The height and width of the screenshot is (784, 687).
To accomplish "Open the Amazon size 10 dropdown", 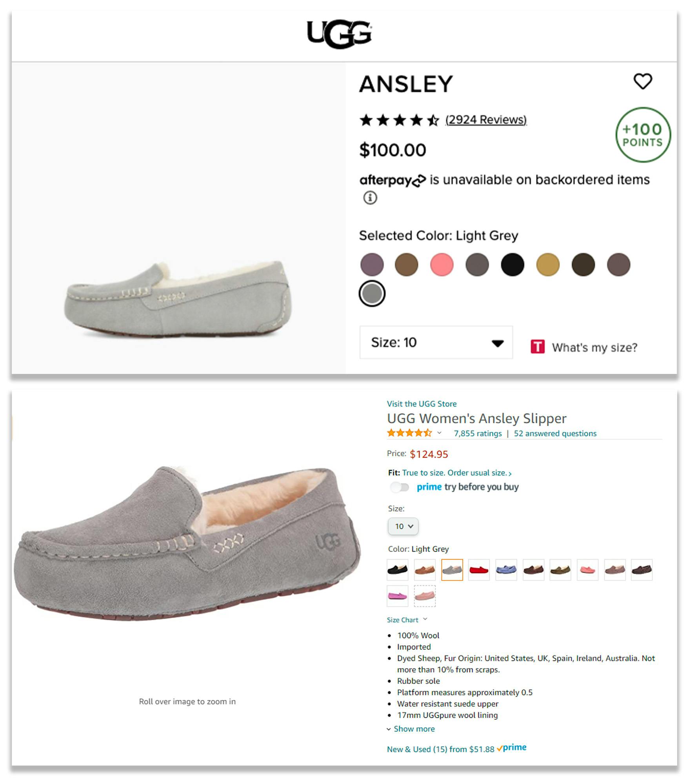I will pos(403,526).
